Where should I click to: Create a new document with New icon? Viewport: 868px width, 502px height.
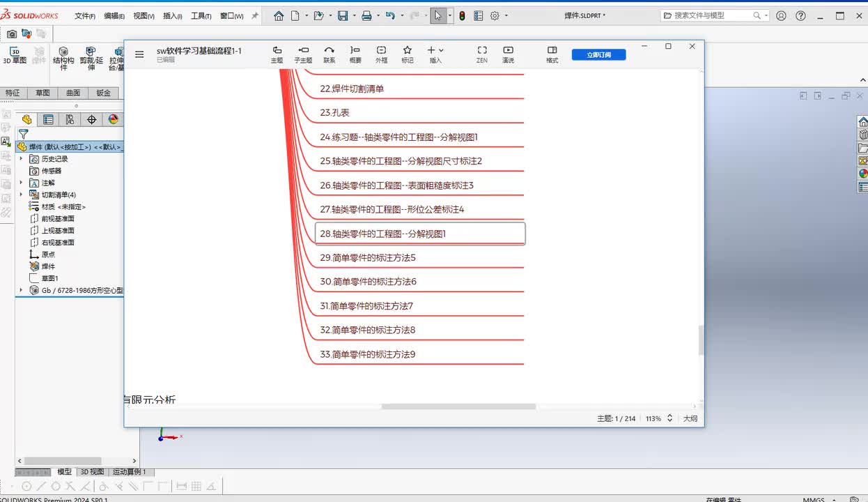pos(295,15)
